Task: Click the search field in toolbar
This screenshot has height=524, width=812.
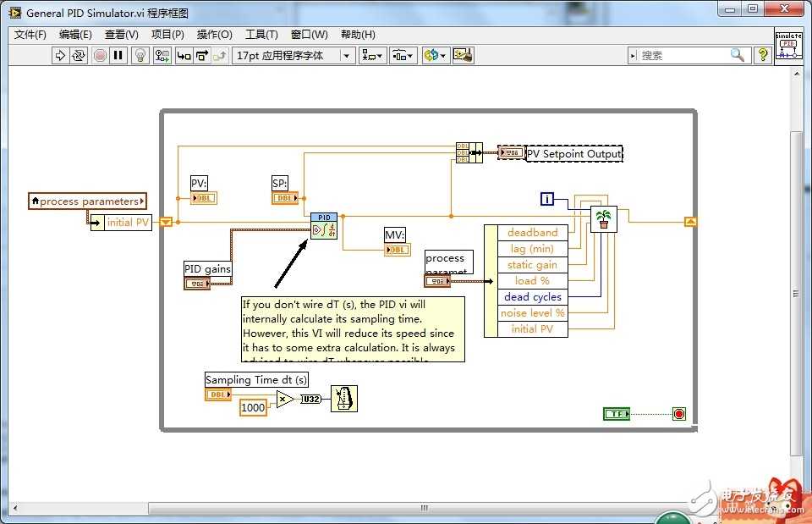Action: [x=683, y=55]
